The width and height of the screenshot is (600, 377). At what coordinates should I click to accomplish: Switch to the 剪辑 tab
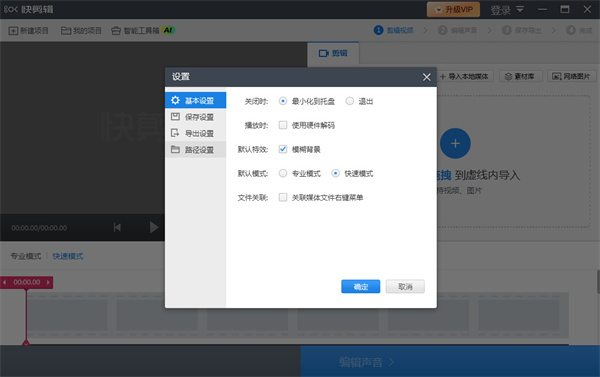333,53
